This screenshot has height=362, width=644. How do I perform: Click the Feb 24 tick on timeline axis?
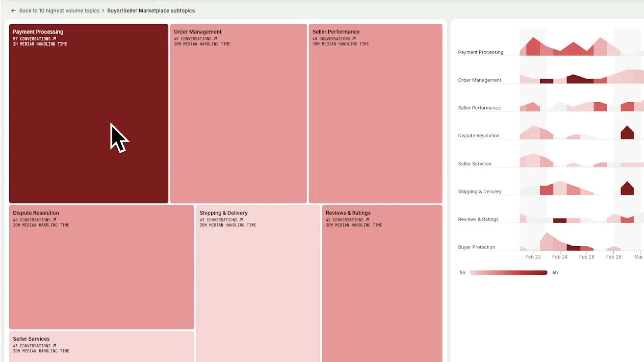[560, 257]
